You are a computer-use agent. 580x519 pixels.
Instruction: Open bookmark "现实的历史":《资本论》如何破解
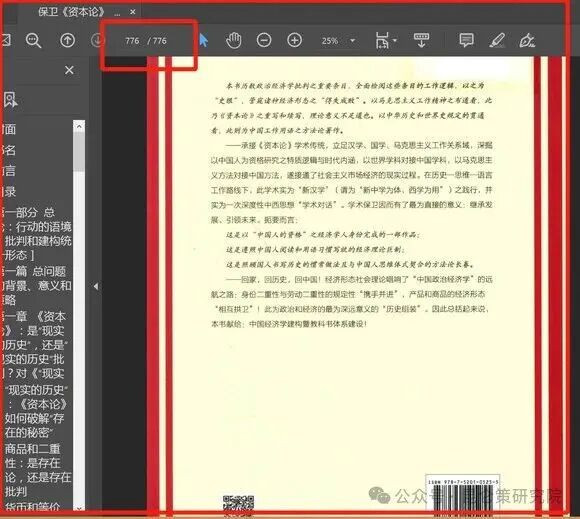click(x=36, y=411)
